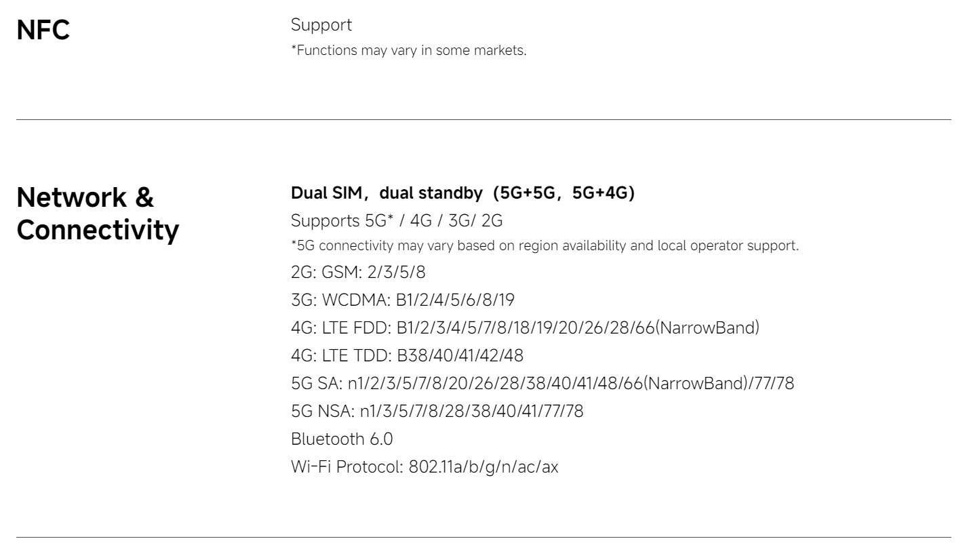The height and width of the screenshot is (560, 969).
Task: Click the divider line below NFC section
Action: [x=483, y=120]
